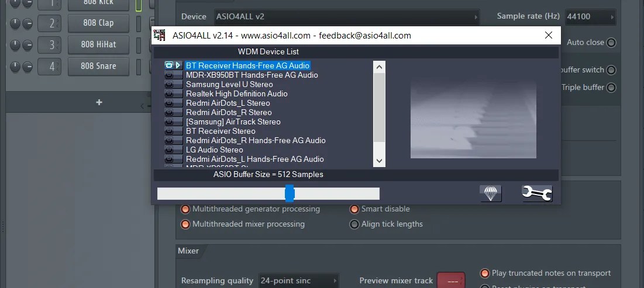Select the 808 HiHat channel indicator LED
This screenshot has width=644, height=288.
tap(139, 44)
